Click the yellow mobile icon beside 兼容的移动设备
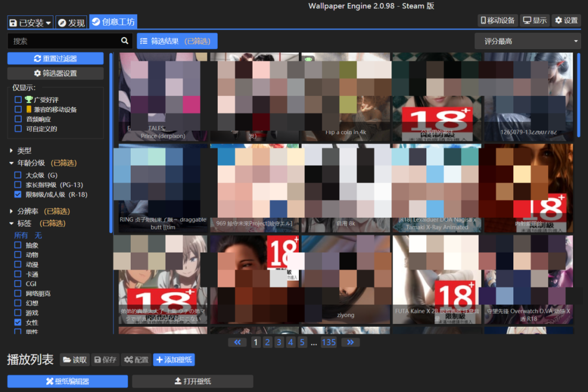Screen dimensions: 588x392 point(28,109)
